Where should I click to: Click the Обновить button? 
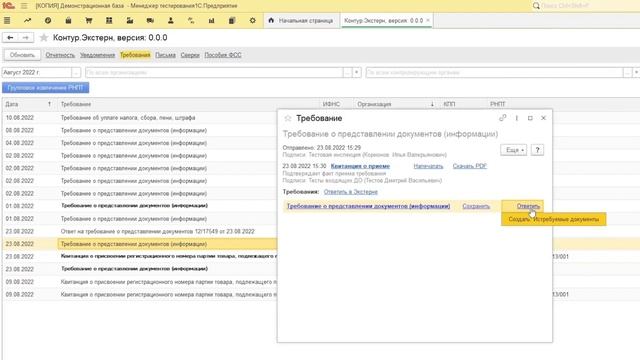tap(22, 55)
